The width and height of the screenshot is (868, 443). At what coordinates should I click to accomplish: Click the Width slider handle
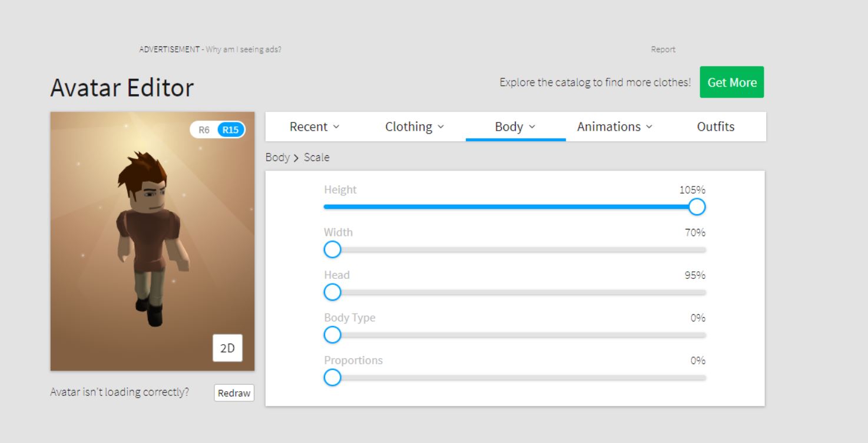tap(333, 250)
